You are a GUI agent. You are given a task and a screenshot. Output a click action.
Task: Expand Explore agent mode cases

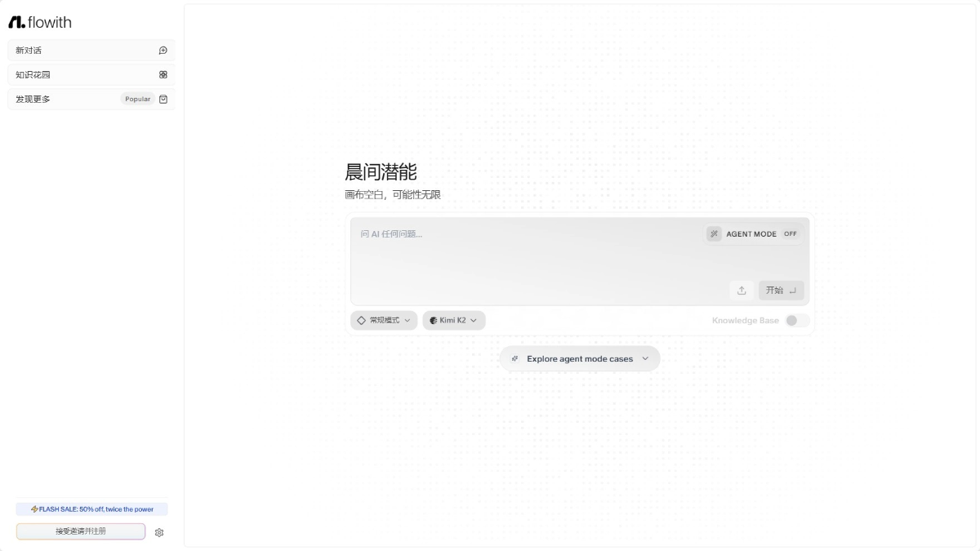[x=580, y=359]
